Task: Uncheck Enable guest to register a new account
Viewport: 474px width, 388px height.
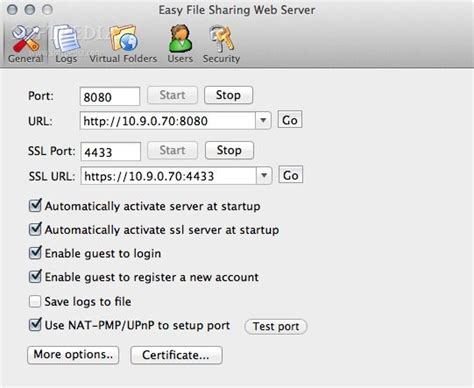Action: [x=35, y=277]
